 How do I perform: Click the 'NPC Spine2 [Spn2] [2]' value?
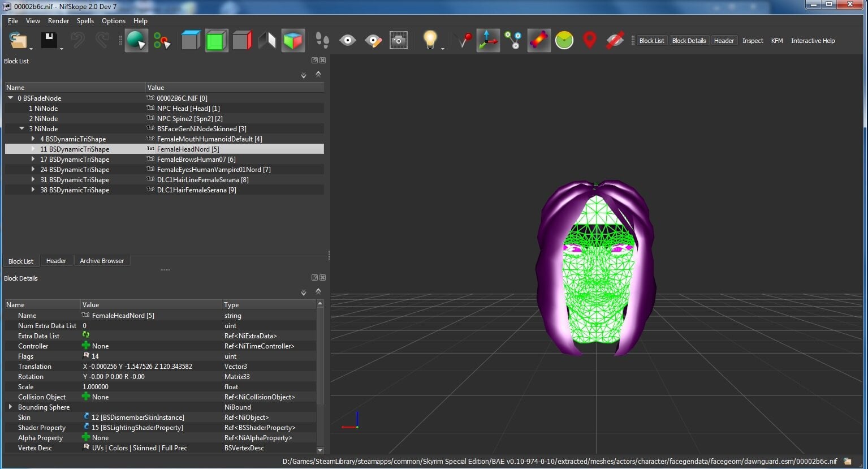(189, 119)
